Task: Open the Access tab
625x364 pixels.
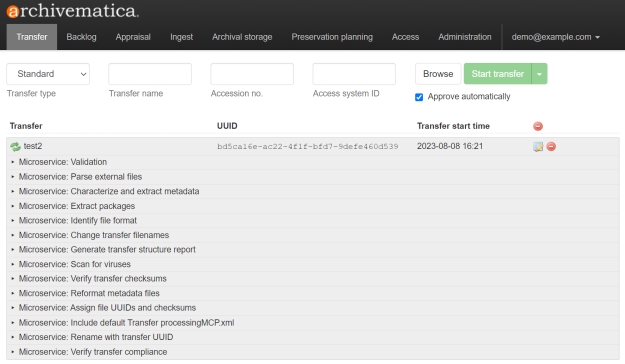Action: pos(405,37)
